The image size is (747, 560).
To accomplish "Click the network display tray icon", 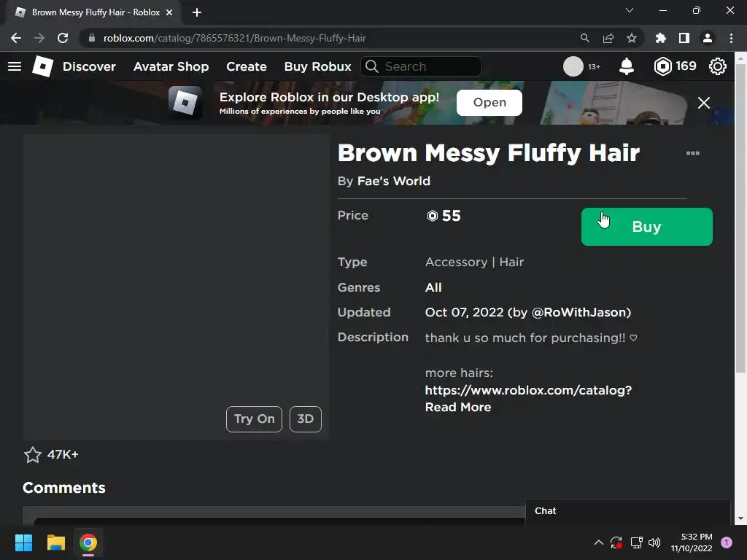I will pos(636,542).
